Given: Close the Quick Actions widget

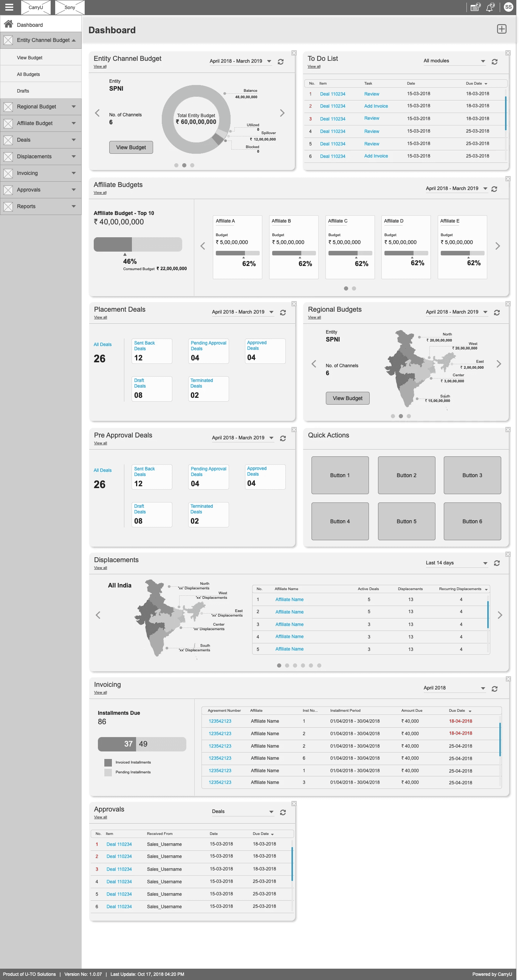Looking at the screenshot, I should [x=508, y=430].
